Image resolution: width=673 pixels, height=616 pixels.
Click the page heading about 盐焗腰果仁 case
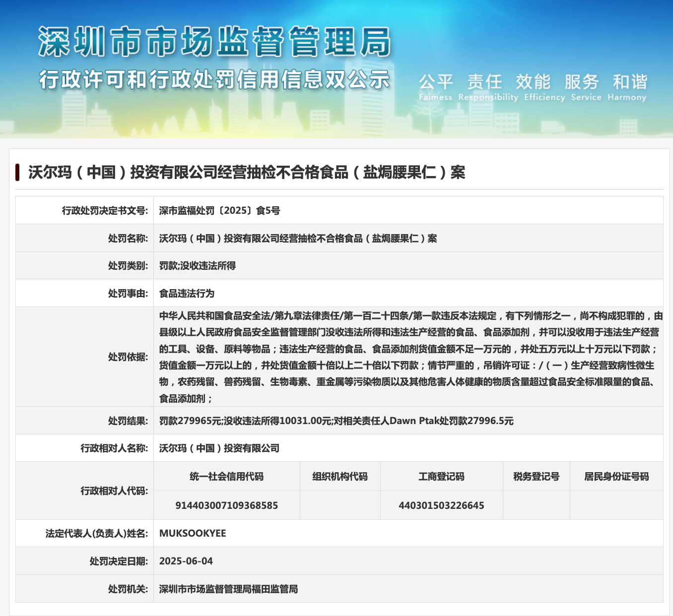pyautogui.click(x=247, y=172)
